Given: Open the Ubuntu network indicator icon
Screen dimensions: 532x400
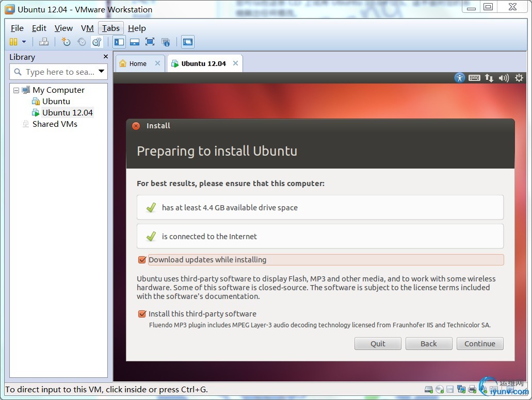Looking at the screenshot, I should pos(489,78).
